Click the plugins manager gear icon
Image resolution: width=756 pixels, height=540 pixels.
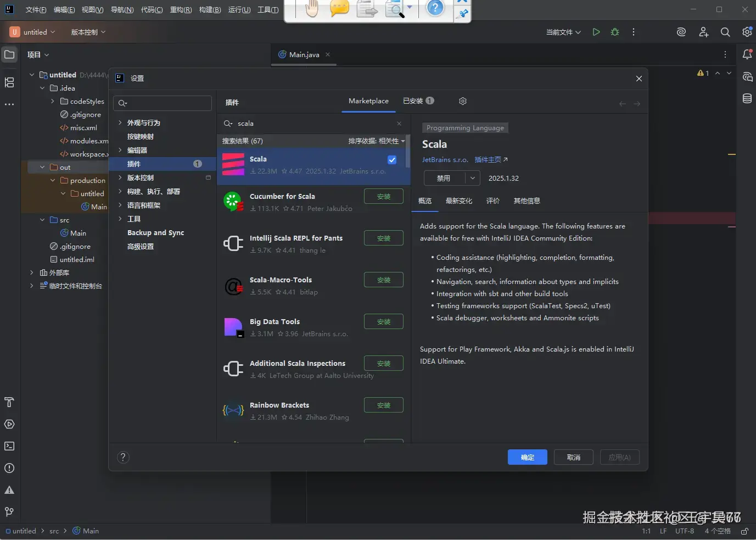[x=463, y=101]
